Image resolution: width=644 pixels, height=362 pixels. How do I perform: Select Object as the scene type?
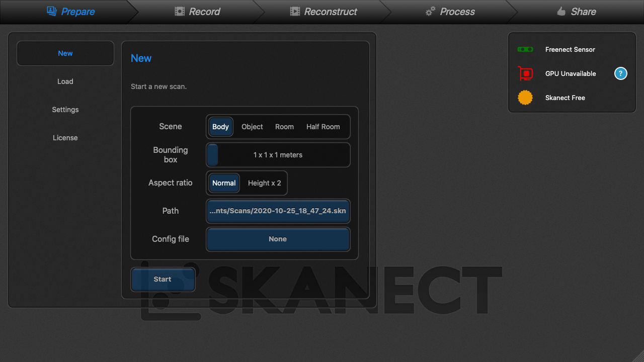[252, 127]
